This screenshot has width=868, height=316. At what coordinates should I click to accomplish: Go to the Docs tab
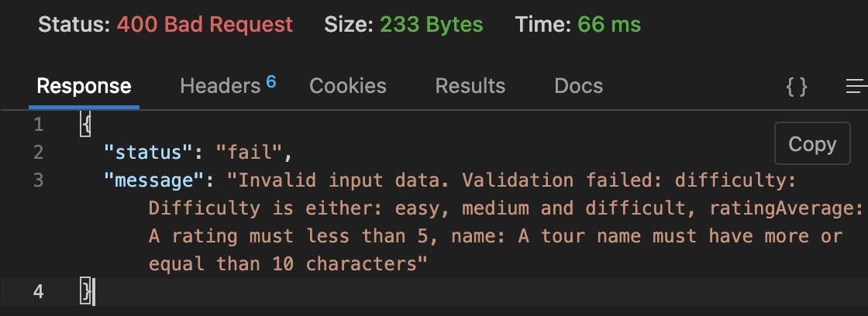tap(579, 86)
